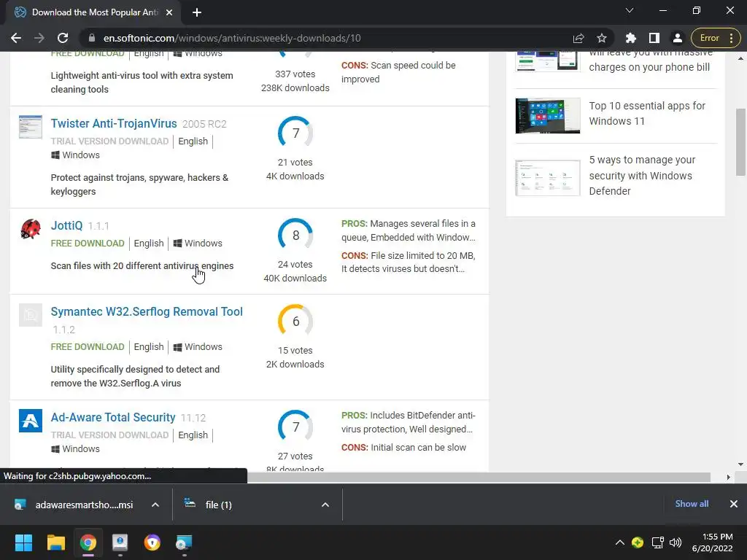Viewport: 747px width, 560px height.
Task: Click the Windows Defender article thumbnail
Action: point(548,178)
